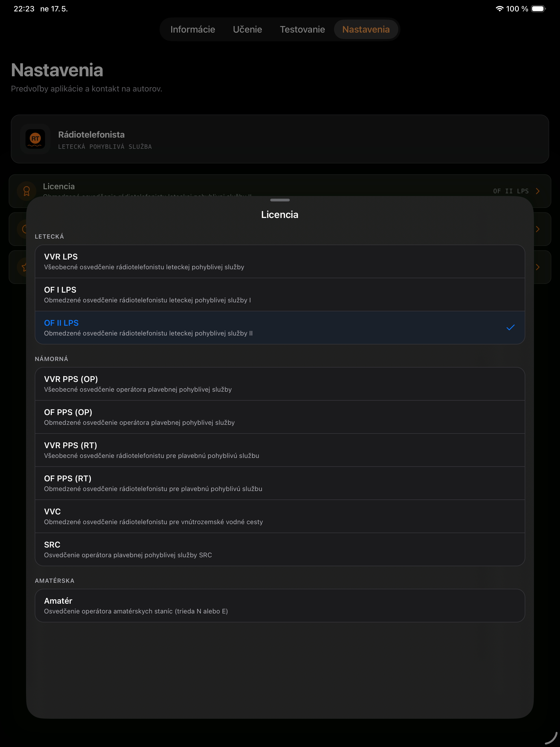
Task: Click the 'Rádiotelefonista' card title
Action: (91, 134)
